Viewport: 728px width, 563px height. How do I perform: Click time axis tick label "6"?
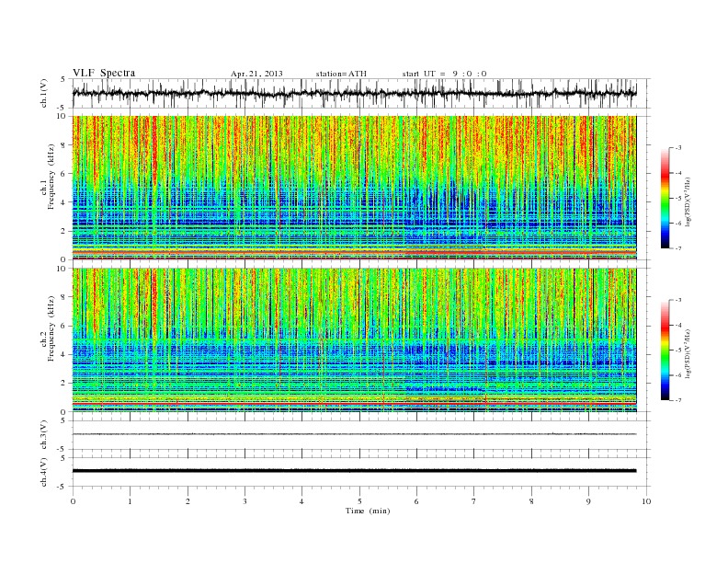[x=416, y=501]
